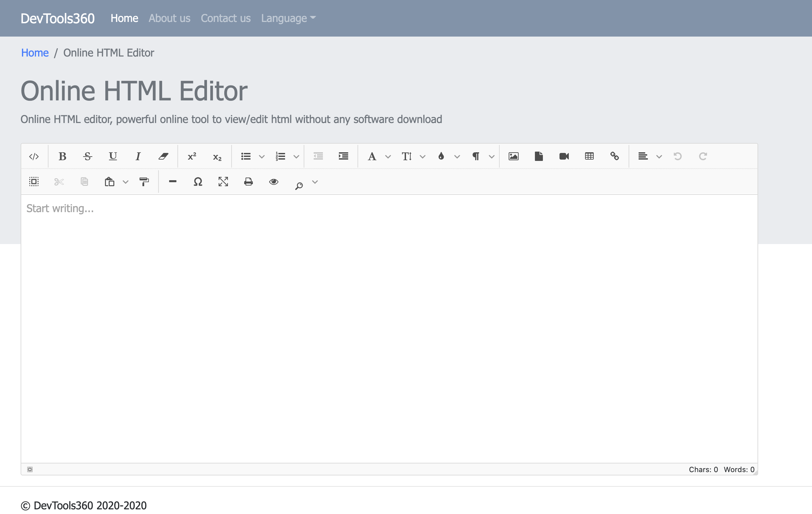Select the Contact us menu item
Viewport: 812px width, 514px height.
[x=226, y=18]
